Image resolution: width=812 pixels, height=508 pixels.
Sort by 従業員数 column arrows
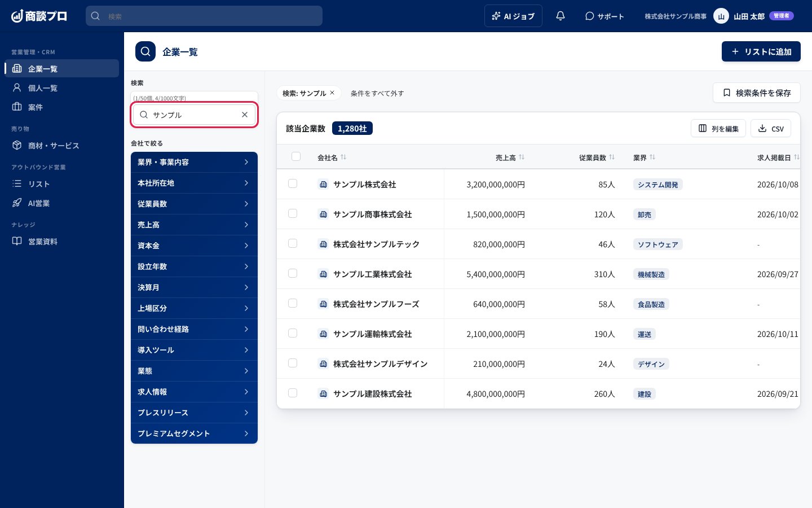tap(612, 157)
